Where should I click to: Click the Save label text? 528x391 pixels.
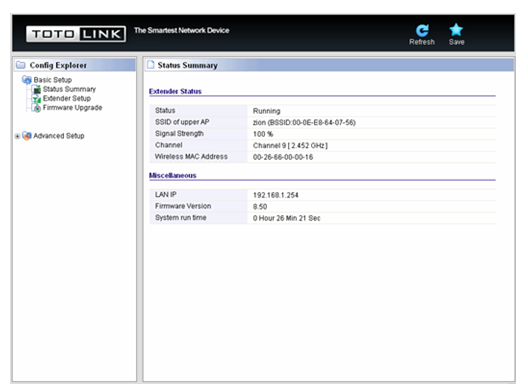(x=457, y=42)
